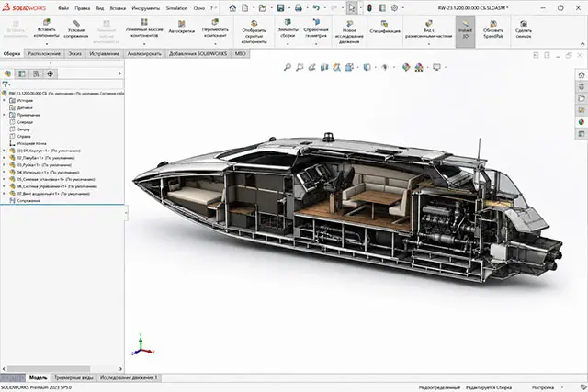Click the Edit Appearance color ball icon

406,67
